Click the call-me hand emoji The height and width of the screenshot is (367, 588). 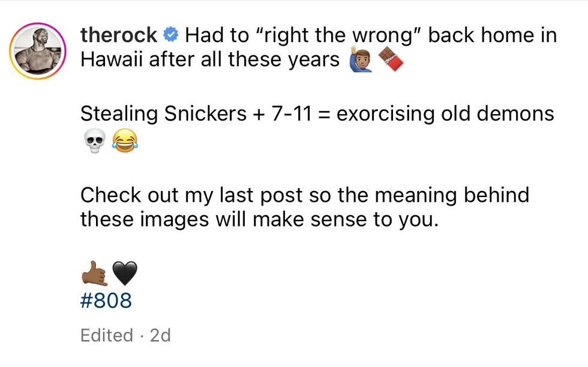tap(93, 275)
